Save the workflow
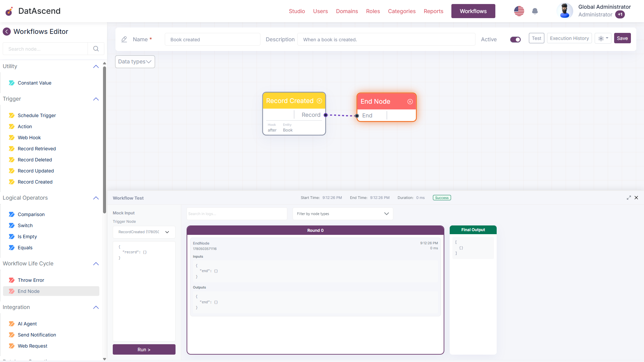 [622, 38]
